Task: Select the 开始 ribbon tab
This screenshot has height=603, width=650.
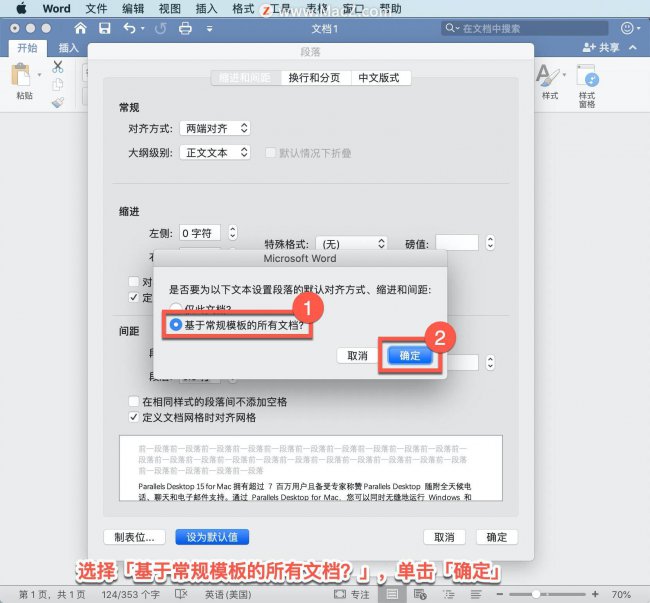Action: pyautogui.click(x=27, y=48)
